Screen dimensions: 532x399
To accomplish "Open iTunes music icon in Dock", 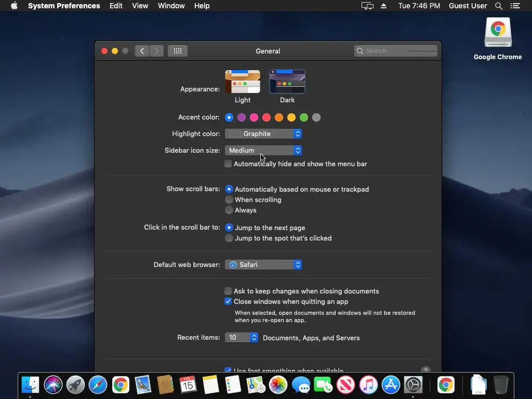I will tap(368, 385).
